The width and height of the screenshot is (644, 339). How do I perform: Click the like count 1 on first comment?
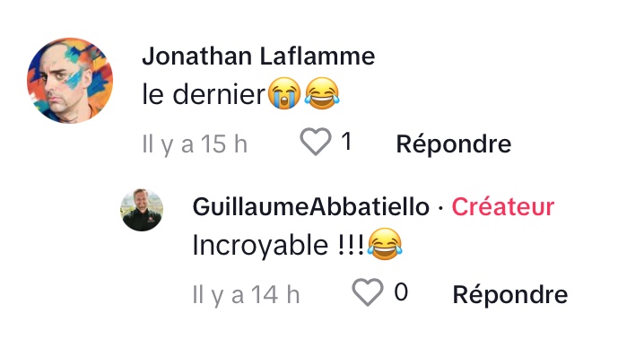click(x=346, y=142)
